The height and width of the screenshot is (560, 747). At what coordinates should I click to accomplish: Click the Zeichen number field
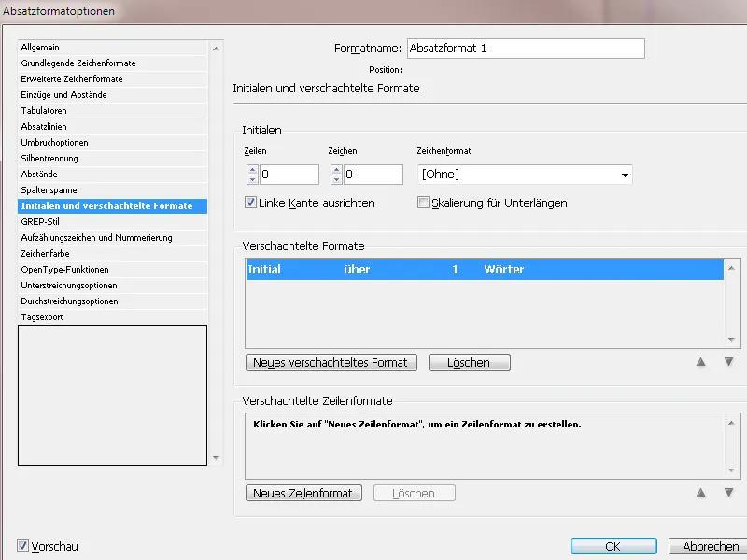[x=373, y=175]
